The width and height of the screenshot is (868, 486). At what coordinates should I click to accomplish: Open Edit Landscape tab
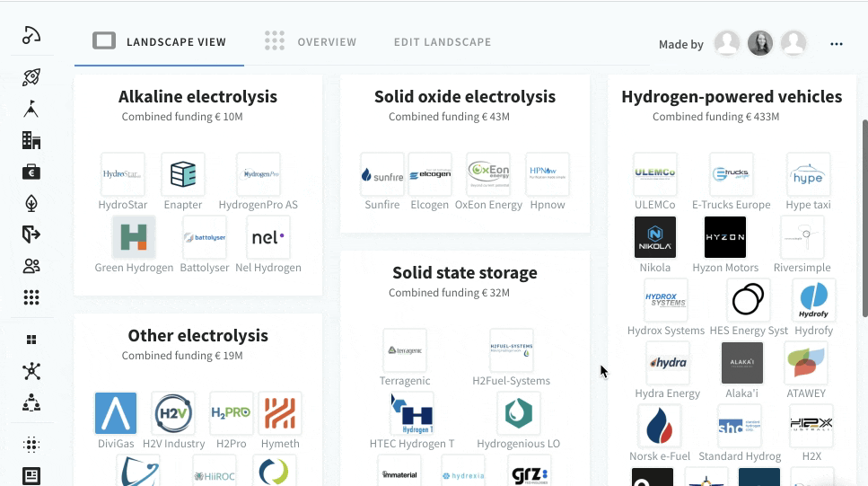443,42
